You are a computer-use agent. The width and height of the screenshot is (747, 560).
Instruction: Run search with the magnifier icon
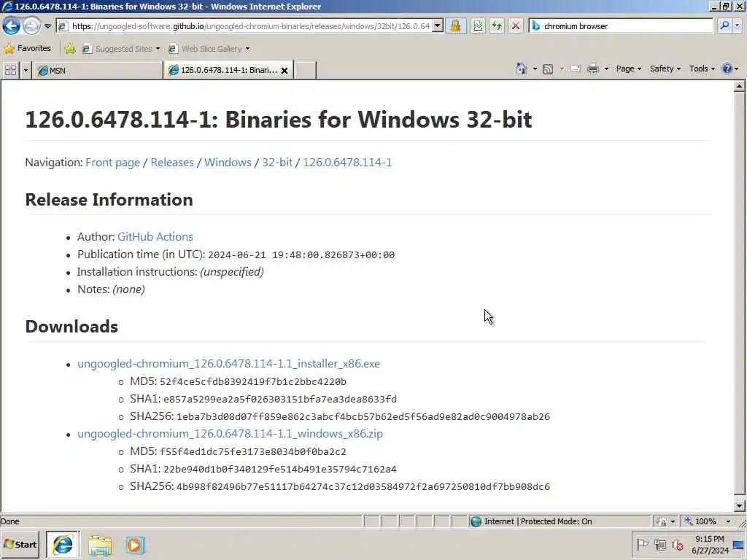724,26
